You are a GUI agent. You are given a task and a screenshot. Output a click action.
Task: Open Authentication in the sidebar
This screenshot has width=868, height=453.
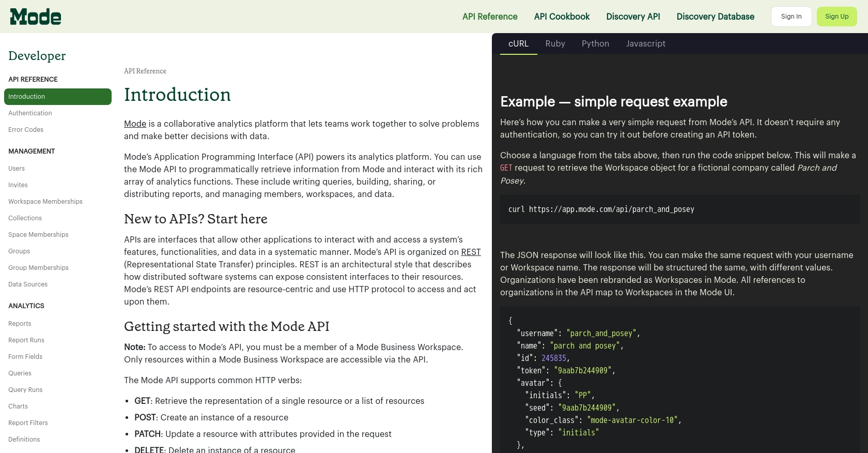point(30,113)
